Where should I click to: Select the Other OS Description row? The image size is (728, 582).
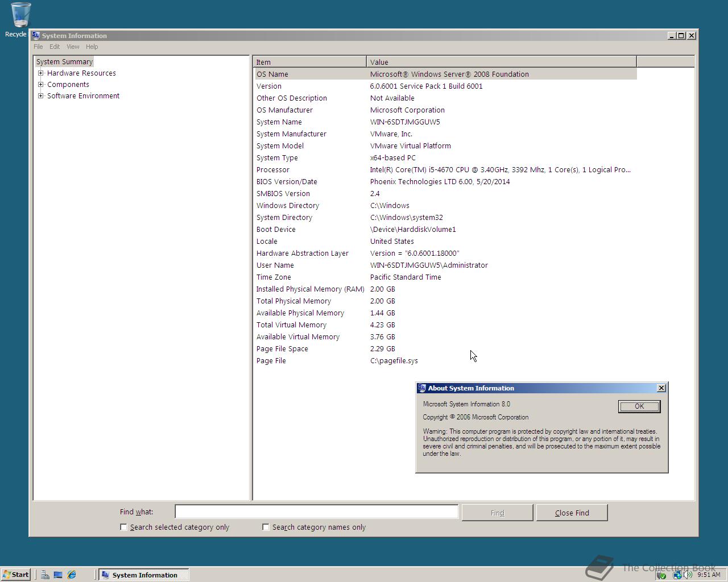(x=445, y=98)
